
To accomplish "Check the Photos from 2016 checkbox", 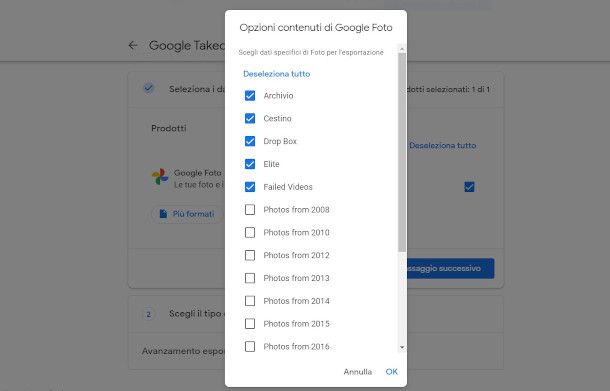I will coord(250,346).
